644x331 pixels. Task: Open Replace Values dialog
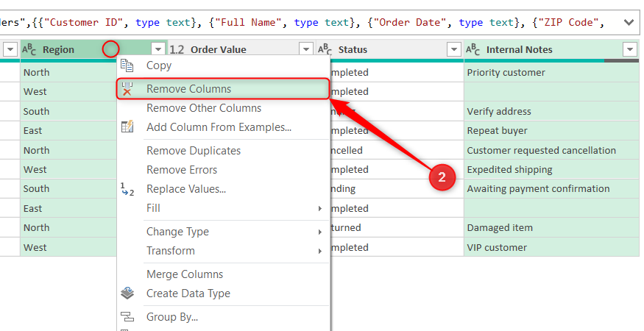[x=224, y=189]
